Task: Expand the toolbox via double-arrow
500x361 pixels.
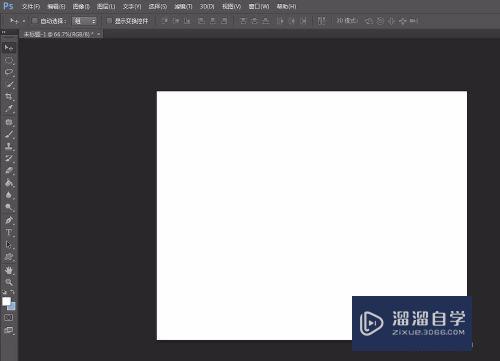Action: tap(4, 32)
